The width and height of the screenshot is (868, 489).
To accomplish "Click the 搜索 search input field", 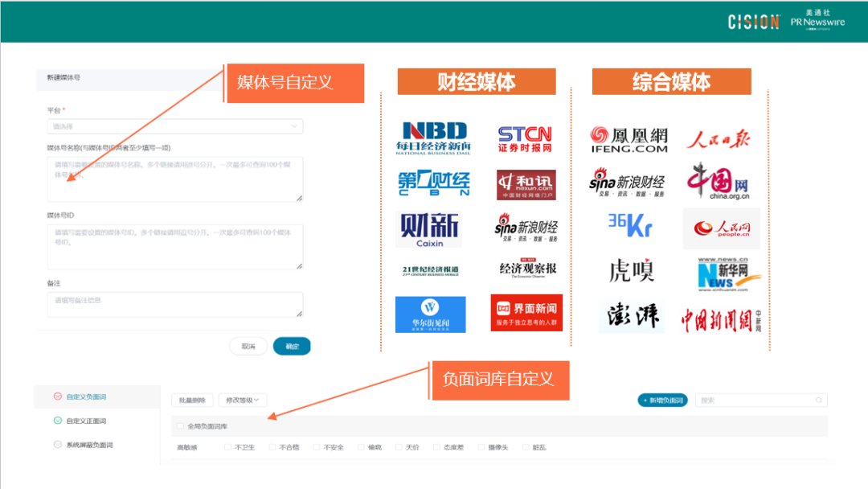I will (x=759, y=400).
